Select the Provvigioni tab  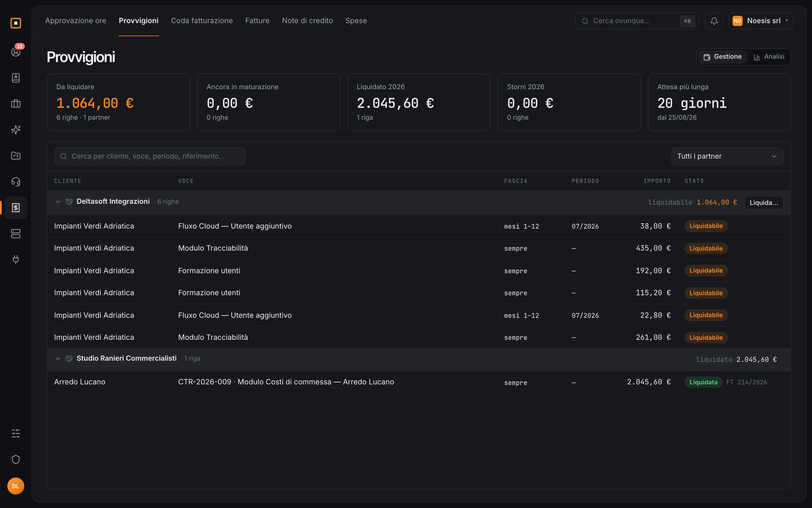pyautogui.click(x=139, y=21)
